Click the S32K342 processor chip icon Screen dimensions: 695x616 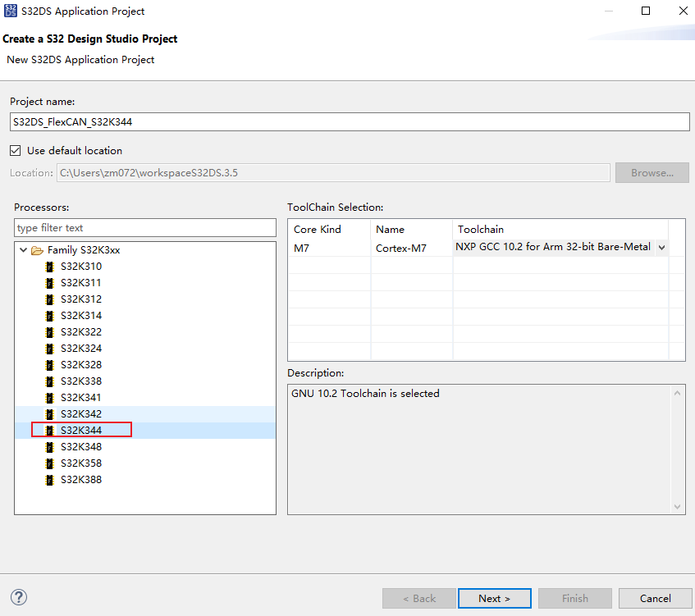point(49,414)
